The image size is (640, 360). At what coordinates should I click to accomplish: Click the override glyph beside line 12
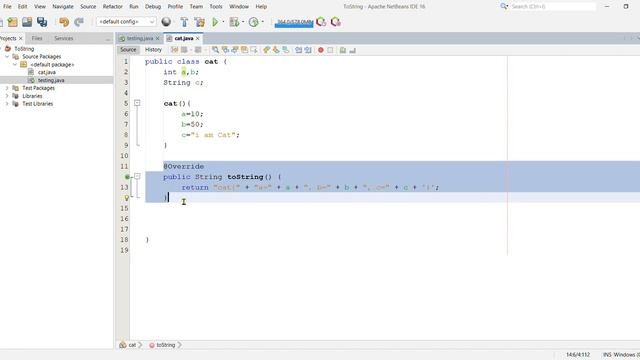(x=127, y=177)
